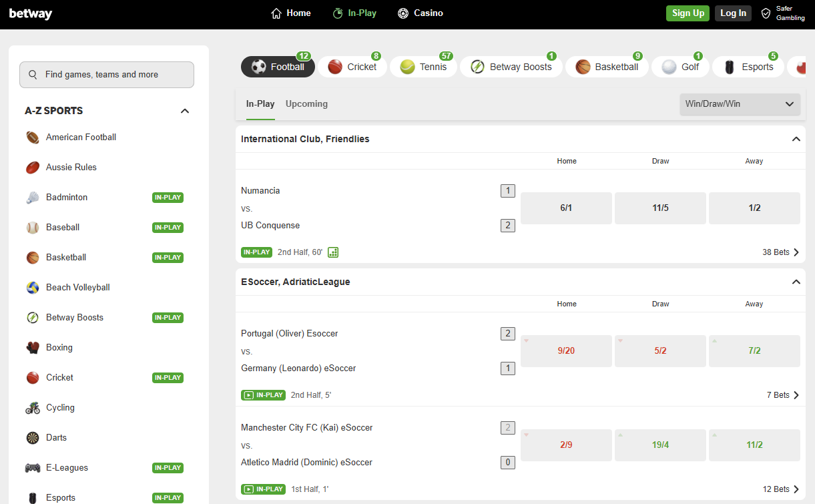Open 38 Bets for Numancia match

point(781,252)
